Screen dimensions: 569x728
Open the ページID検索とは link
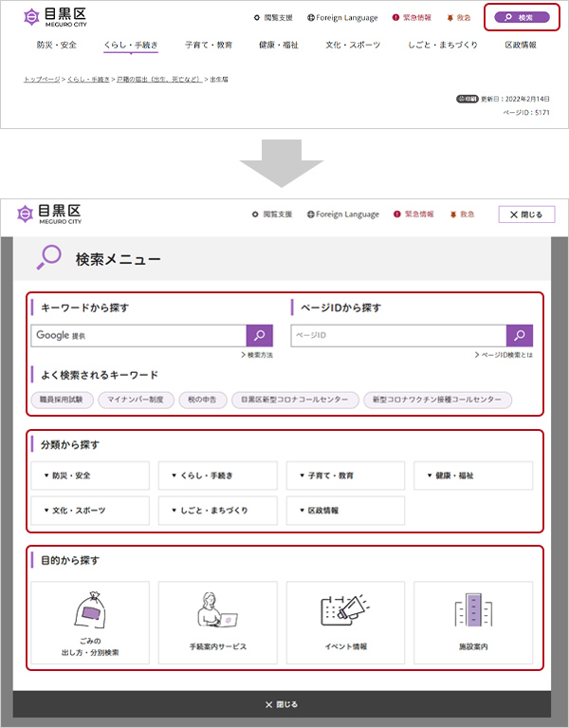coord(505,354)
